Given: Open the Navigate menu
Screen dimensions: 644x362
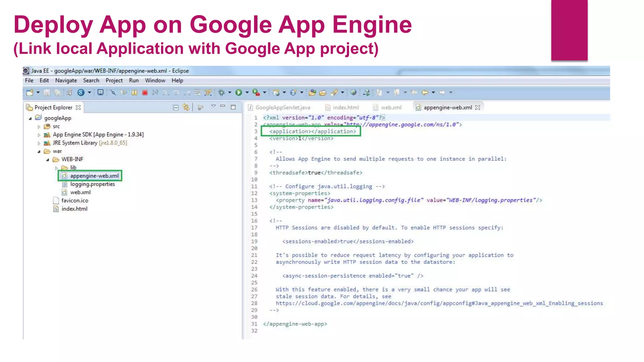Looking at the screenshot, I should click(66, 80).
